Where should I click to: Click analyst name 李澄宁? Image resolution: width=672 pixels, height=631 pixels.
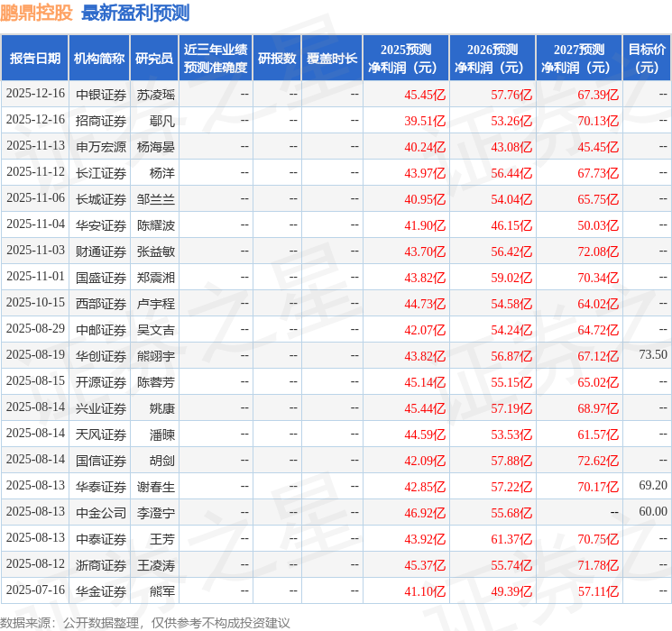[x=155, y=513]
